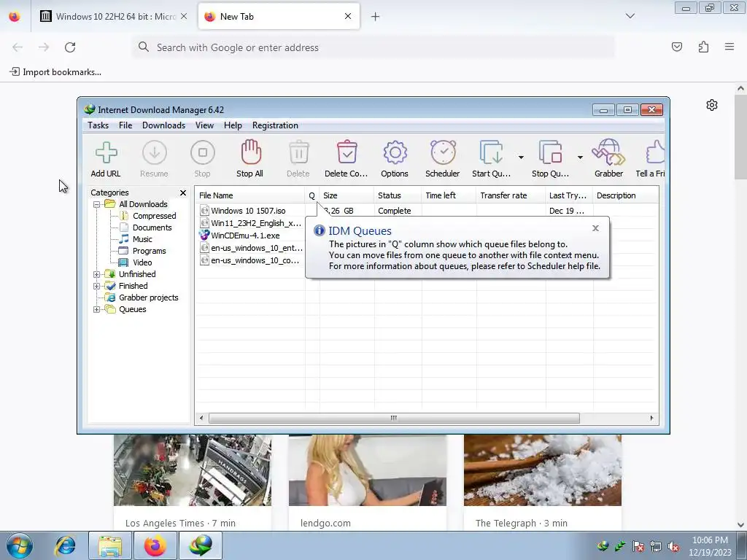Open the Tasks menu

pos(98,125)
